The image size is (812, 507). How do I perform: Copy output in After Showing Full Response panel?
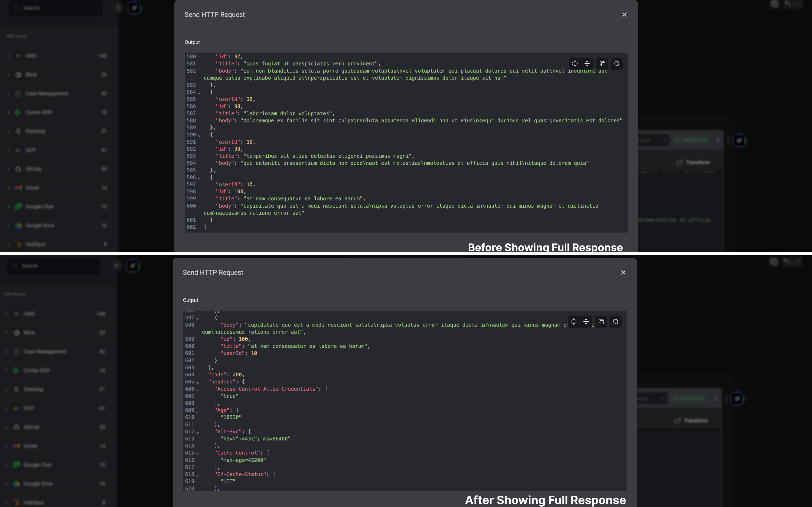pos(601,322)
